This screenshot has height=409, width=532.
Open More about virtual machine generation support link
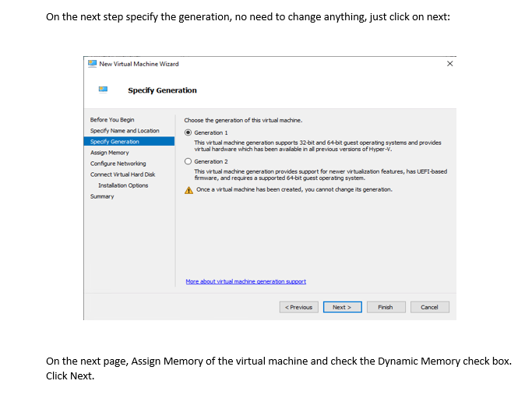point(245,281)
